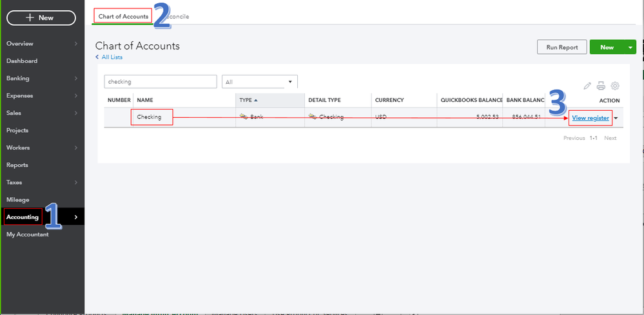Screen dimensions: 644x315
Task: Open Projects in the sidebar
Action: (17, 130)
